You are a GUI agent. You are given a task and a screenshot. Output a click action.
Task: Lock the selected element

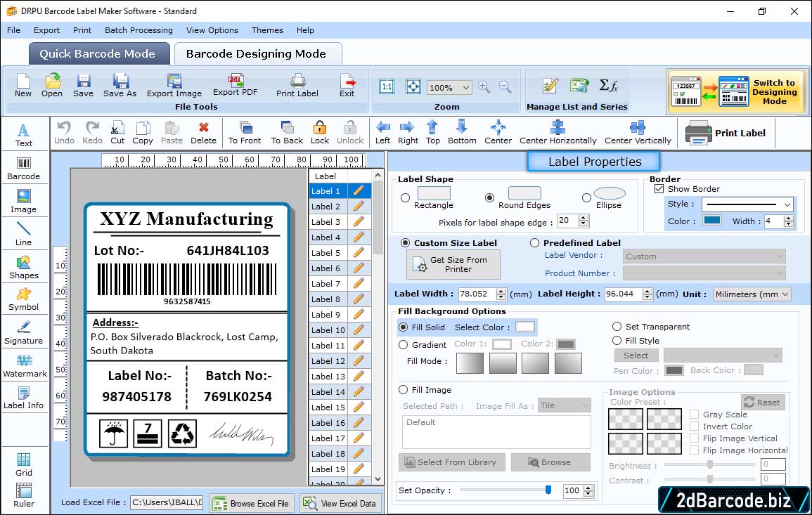click(x=319, y=133)
